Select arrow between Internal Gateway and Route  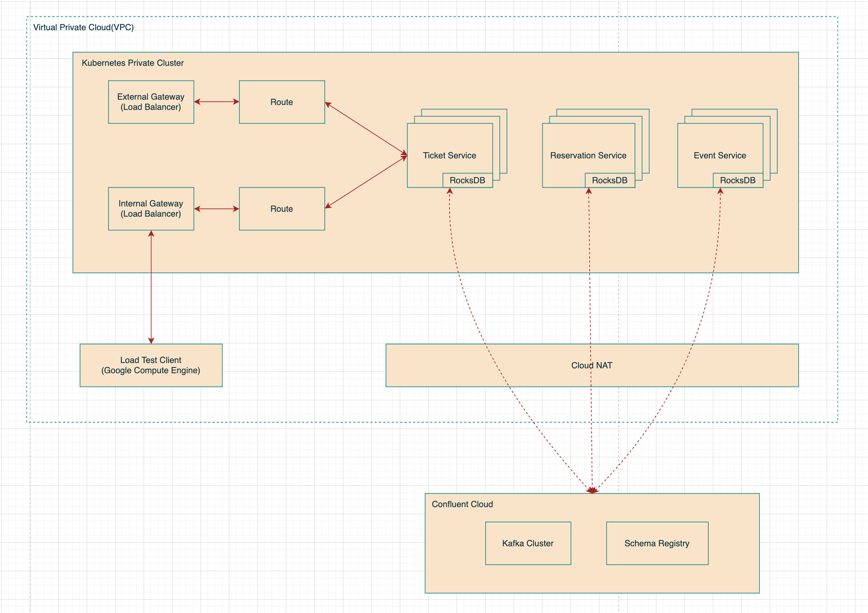click(x=217, y=209)
